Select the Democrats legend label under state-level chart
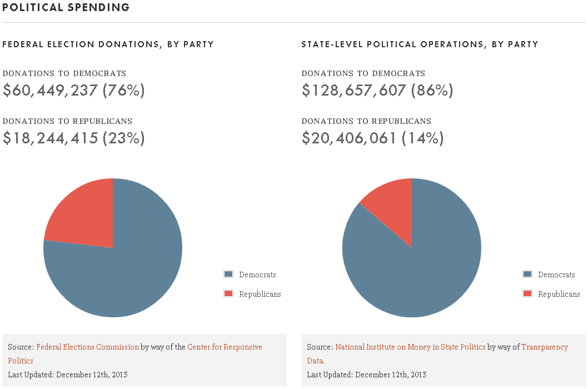This screenshot has width=588, height=389. (556, 275)
